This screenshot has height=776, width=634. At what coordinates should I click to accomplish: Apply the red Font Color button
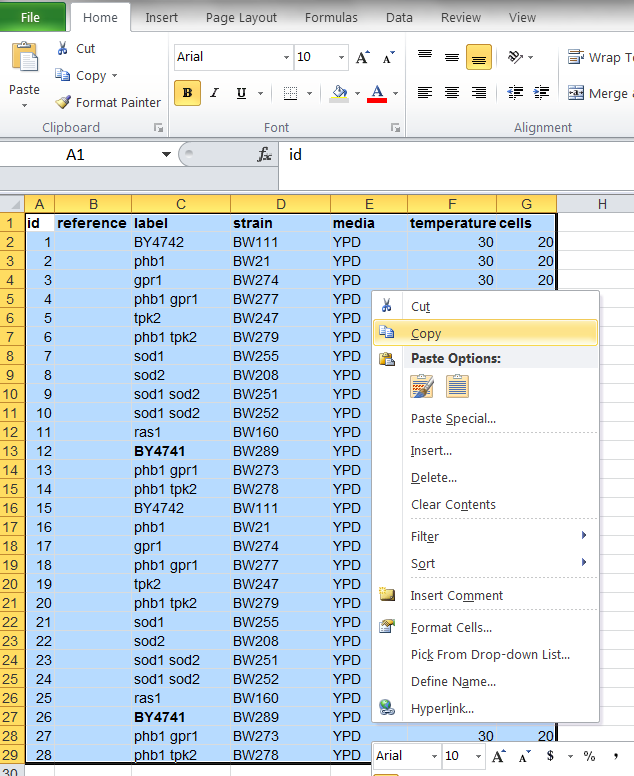tap(377, 93)
